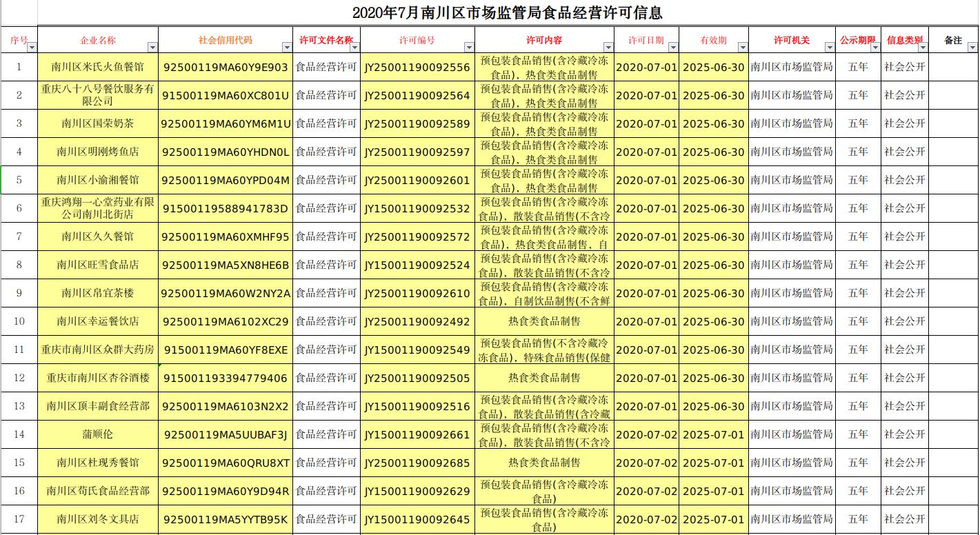The width and height of the screenshot is (980, 535).
Task: Select cell 南川区明刚烤鱼店
Action: click(x=98, y=152)
